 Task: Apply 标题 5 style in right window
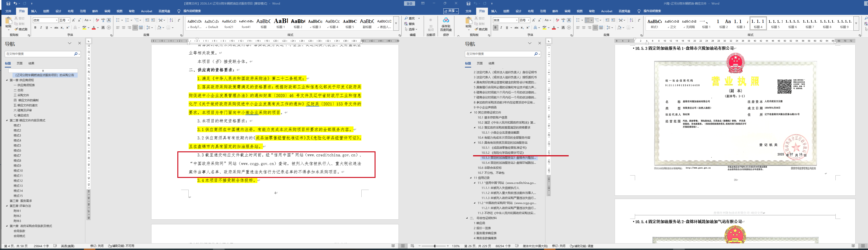pos(775,23)
